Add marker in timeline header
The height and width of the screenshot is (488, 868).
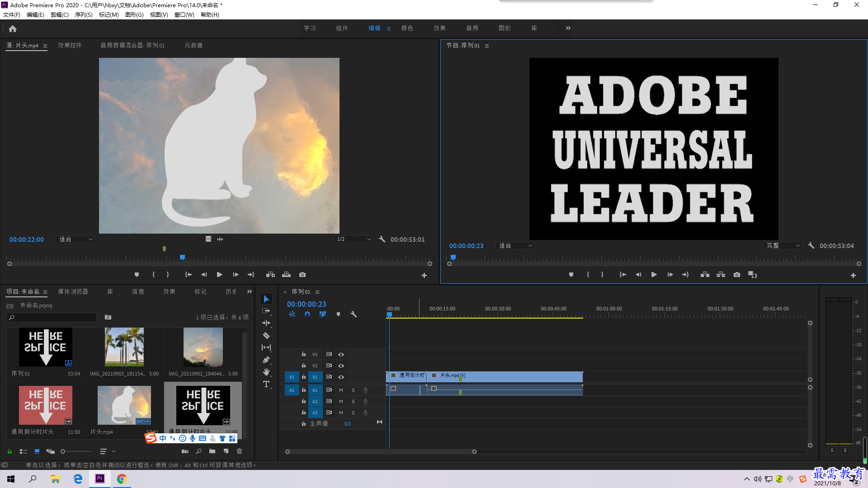click(338, 314)
